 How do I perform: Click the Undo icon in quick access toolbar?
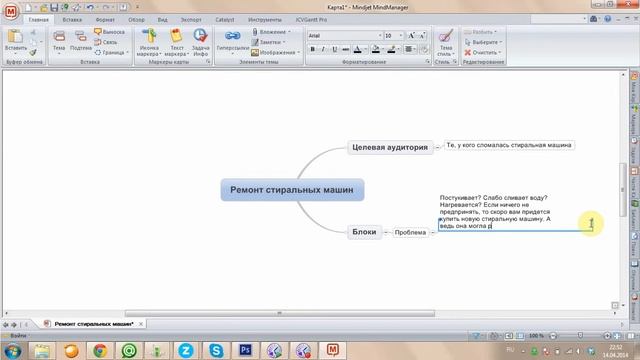90,7
